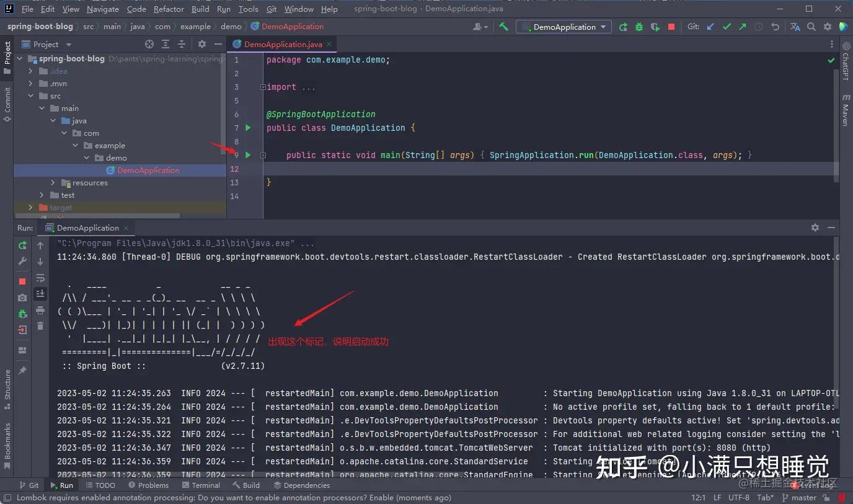Push commits with the Git green arrow
The image size is (853, 504).
[x=743, y=27]
